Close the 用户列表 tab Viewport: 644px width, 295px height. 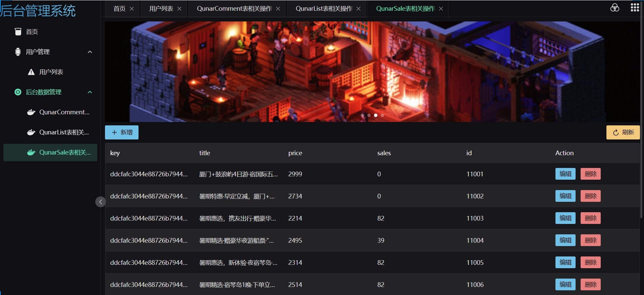point(179,9)
